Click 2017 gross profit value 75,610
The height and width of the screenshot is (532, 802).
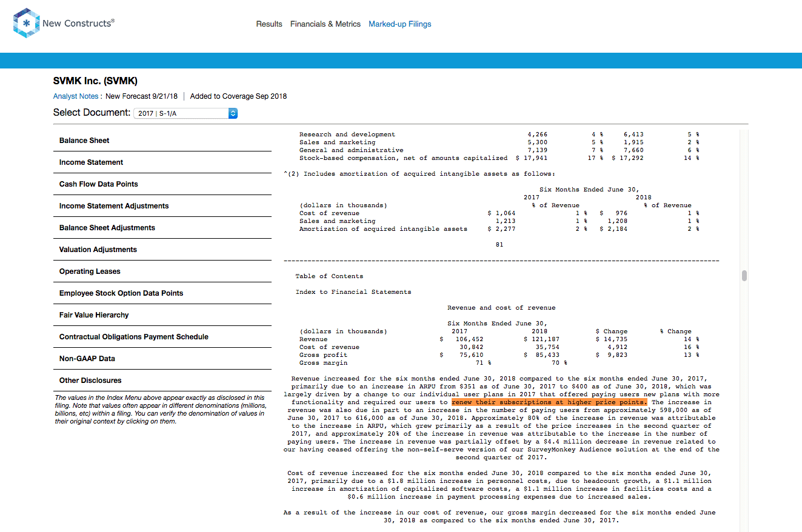[x=472, y=355]
